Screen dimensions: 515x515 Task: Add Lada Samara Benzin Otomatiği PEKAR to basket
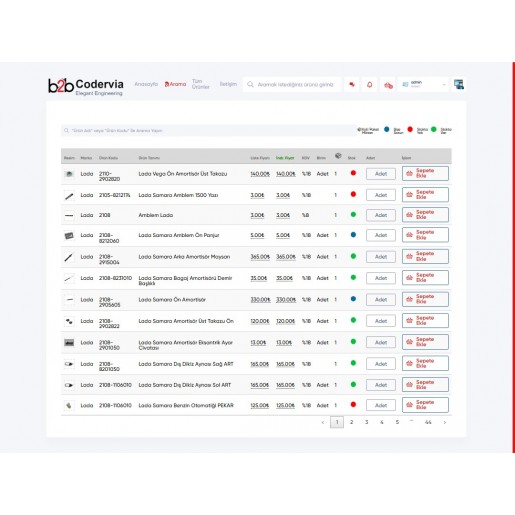click(425, 405)
